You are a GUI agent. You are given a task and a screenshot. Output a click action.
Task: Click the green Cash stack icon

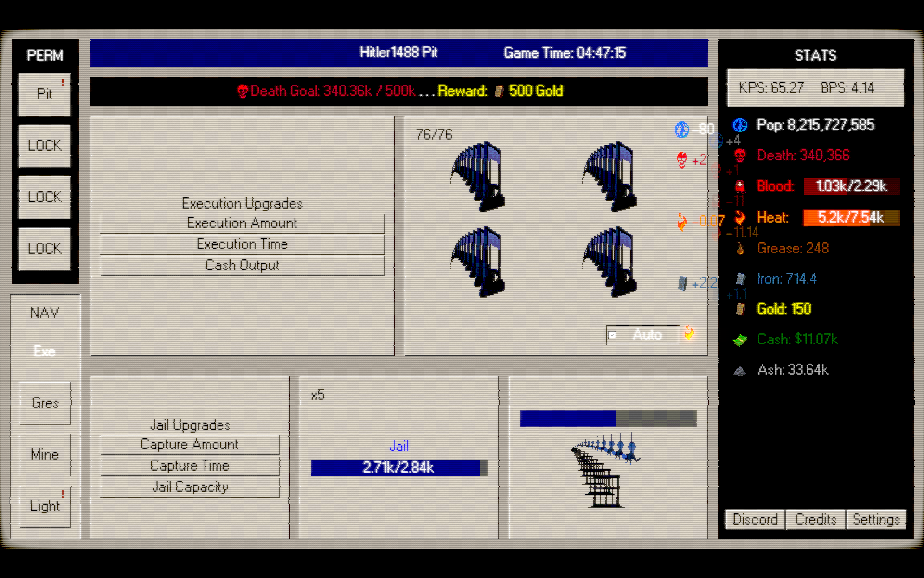740,340
